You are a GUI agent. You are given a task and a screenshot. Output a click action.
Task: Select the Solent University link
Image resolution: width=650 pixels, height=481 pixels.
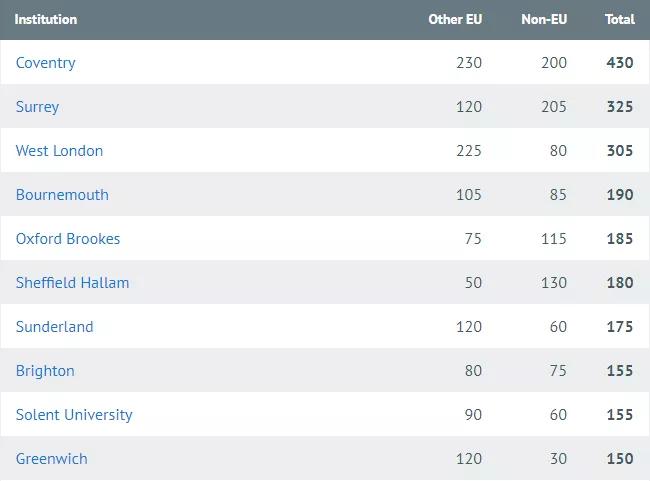coord(74,415)
